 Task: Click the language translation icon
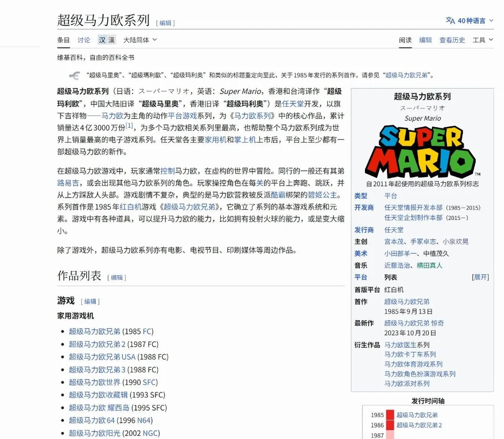click(x=450, y=21)
